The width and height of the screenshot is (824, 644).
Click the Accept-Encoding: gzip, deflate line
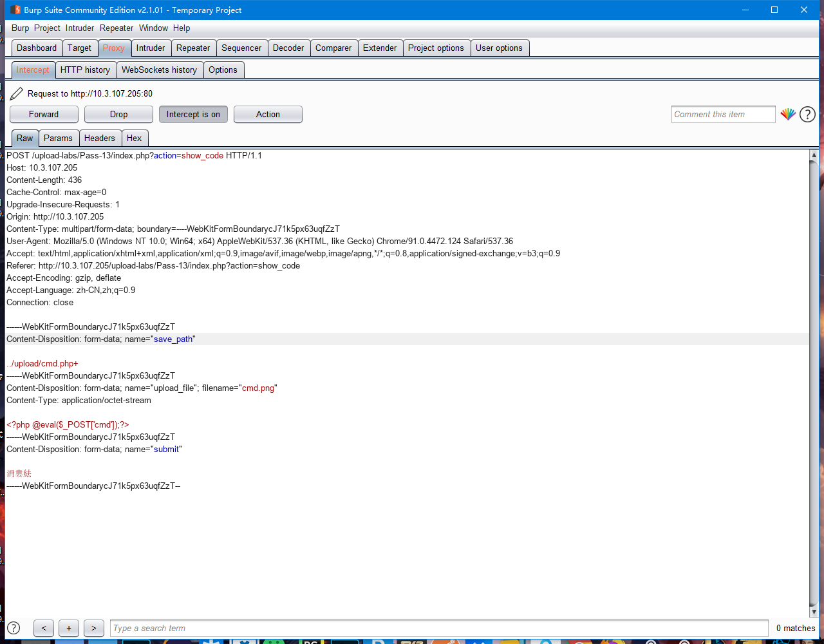(x=64, y=278)
